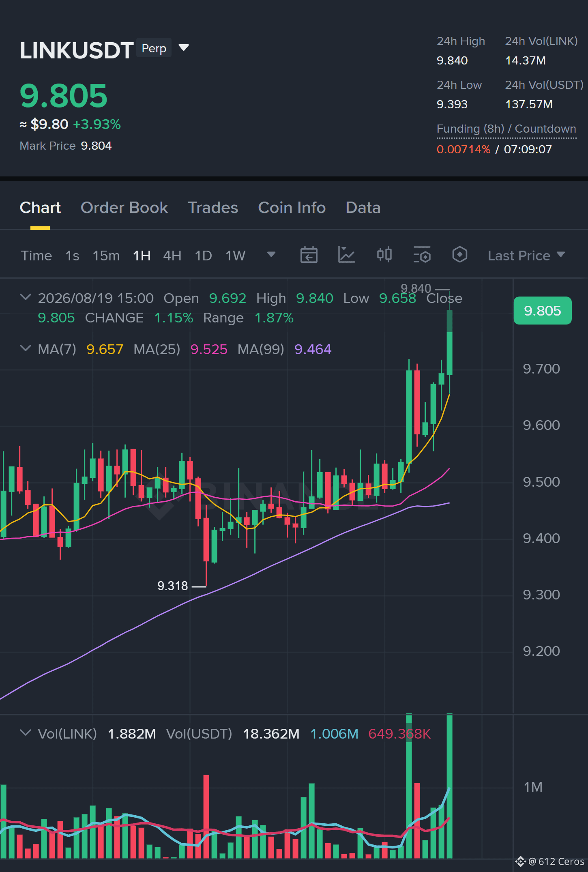This screenshot has width=588, height=872.
Task: Click the 24h Vol(USDT) value 137.57M
Action: (529, 104)
